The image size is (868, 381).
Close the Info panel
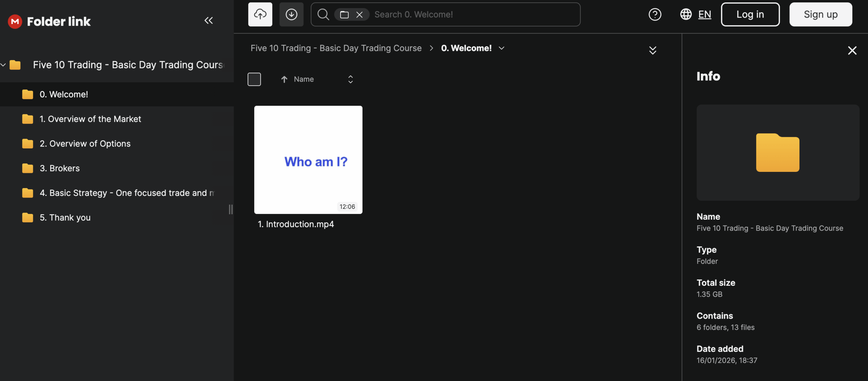coord(852,51)
